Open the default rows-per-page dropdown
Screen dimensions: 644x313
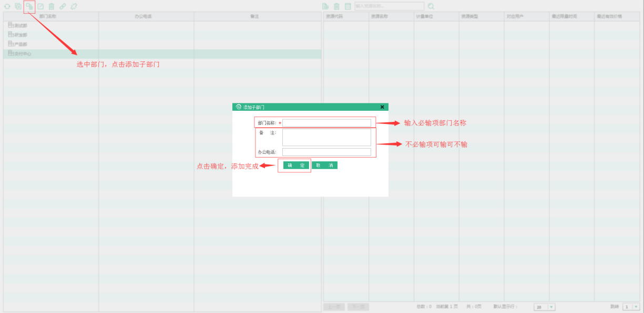coord(551,307)
